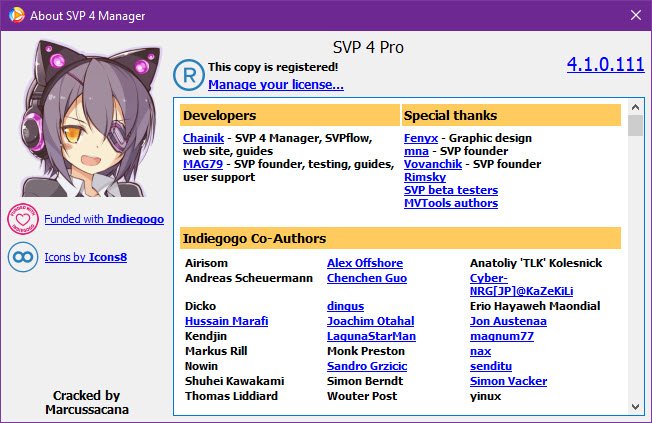The image size is (652, 423).
Task: Click the anime mascot girl image
Action: click(x=89, y=118)
